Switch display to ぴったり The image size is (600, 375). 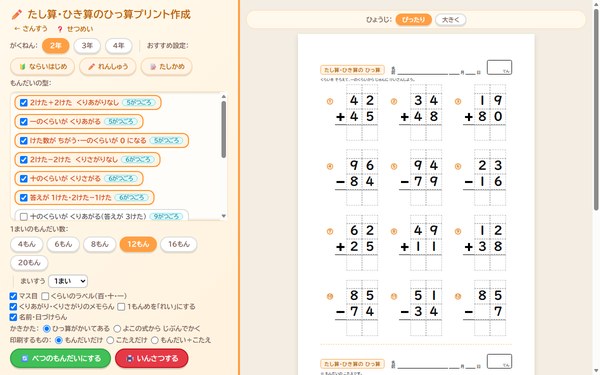413,20
